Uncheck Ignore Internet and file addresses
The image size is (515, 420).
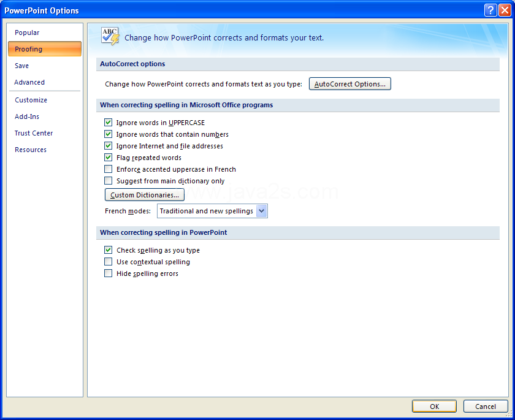pyautogui.click(x=108, y=145)
